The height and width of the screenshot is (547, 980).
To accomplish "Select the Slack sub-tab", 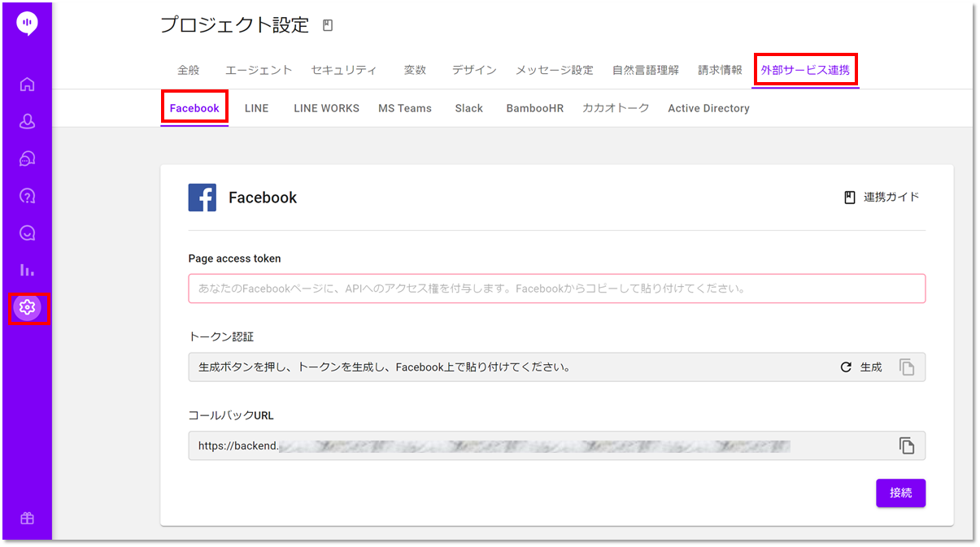I will (469, 108).
